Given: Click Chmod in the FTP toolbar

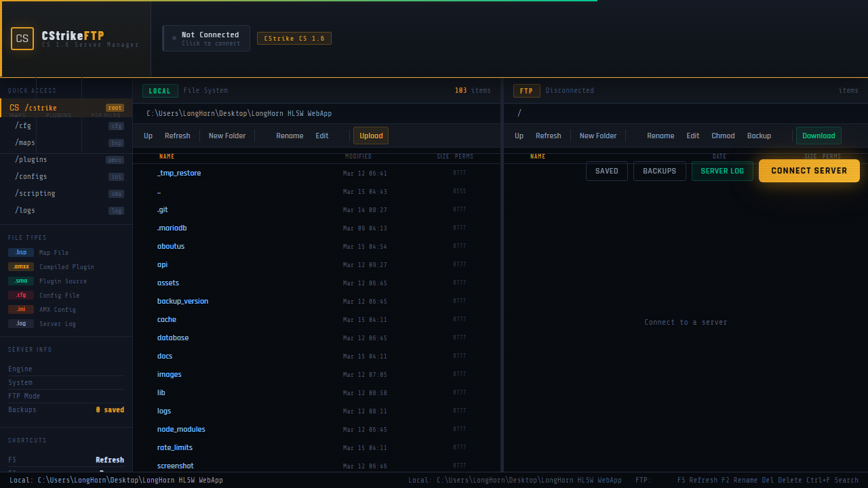Looking at the screenshot, I should 723,136.
